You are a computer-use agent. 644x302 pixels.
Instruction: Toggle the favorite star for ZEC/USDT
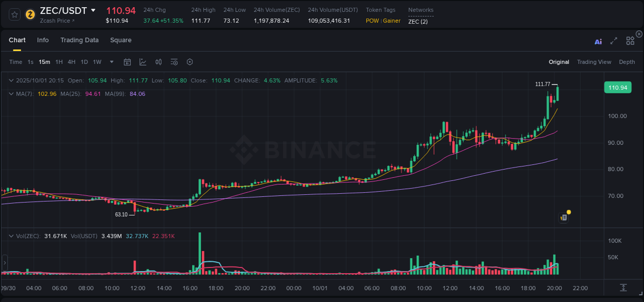click(14, 14)
